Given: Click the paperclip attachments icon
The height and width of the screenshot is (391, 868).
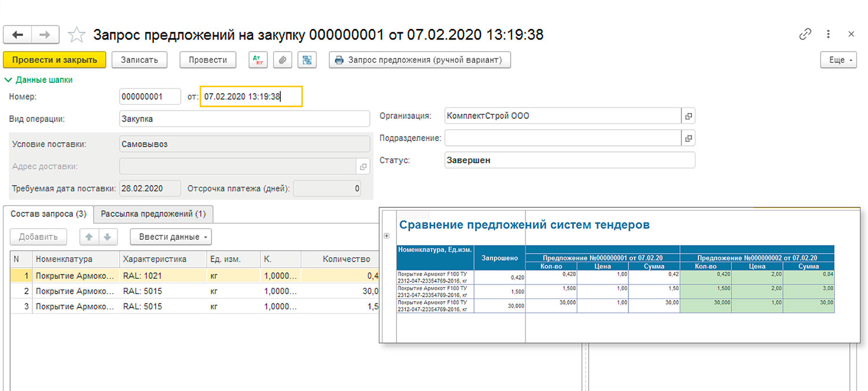Looking at the screenshot, I should pos(282,60).
